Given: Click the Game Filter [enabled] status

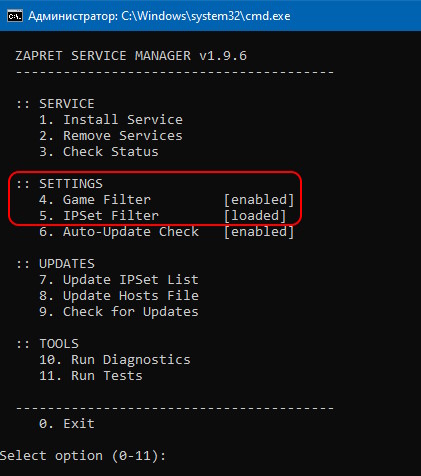Looking at the screenshot, I should point(259,200).
